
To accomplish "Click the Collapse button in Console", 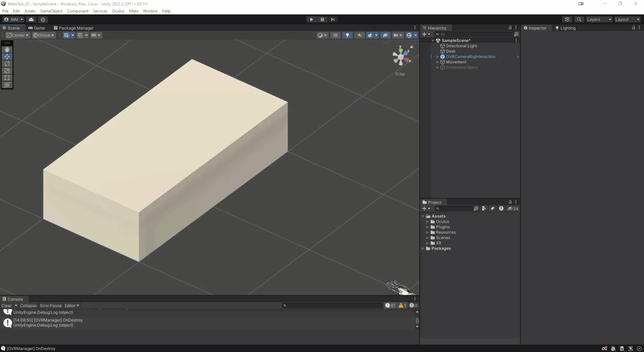I will [x=28, y=306].
